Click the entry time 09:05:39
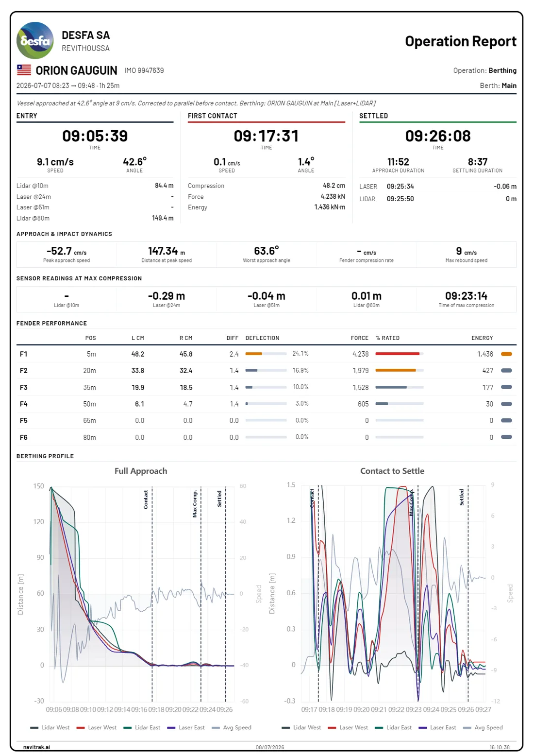The width and height of the screenshot is (534, 756). 95,136
